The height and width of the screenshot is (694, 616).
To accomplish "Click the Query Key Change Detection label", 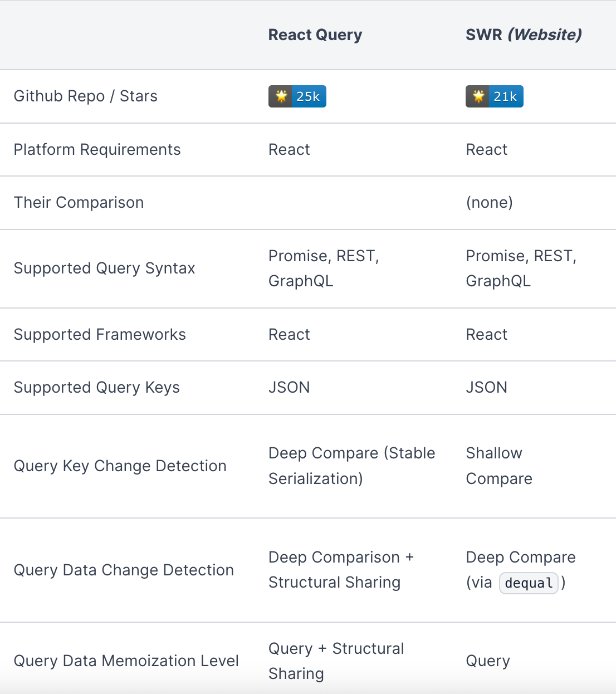I will (120, 466).
